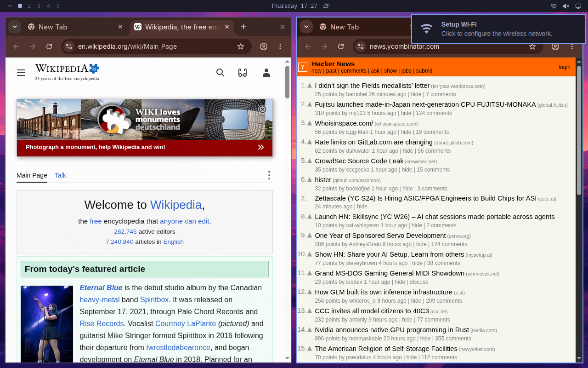The width and height of the screenshot is (588, 368).
Task: Upvote the Fujitsu FUJITSU-MONAKA story
Action: [310, 104]
